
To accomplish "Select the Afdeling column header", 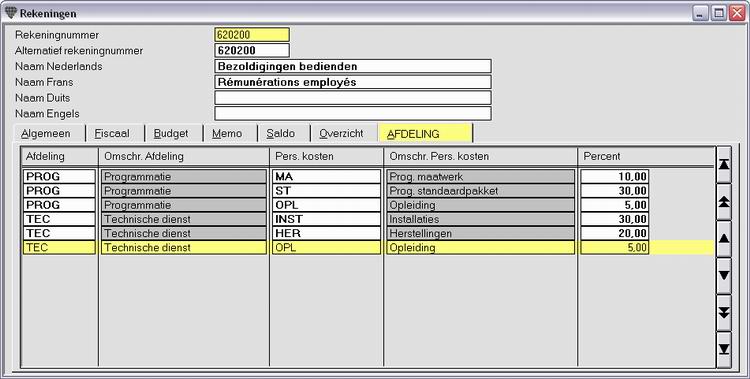I will 59,156.
